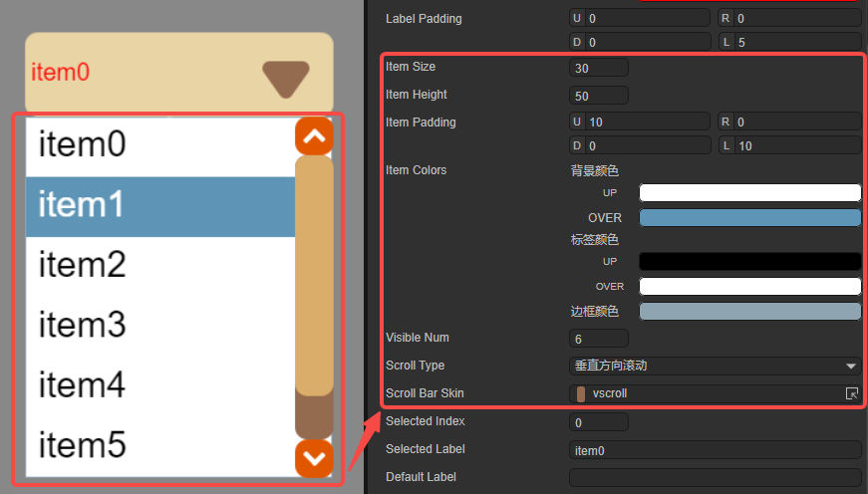
Task: Focus the Visible Num field
Action: [x=599, y=339]
